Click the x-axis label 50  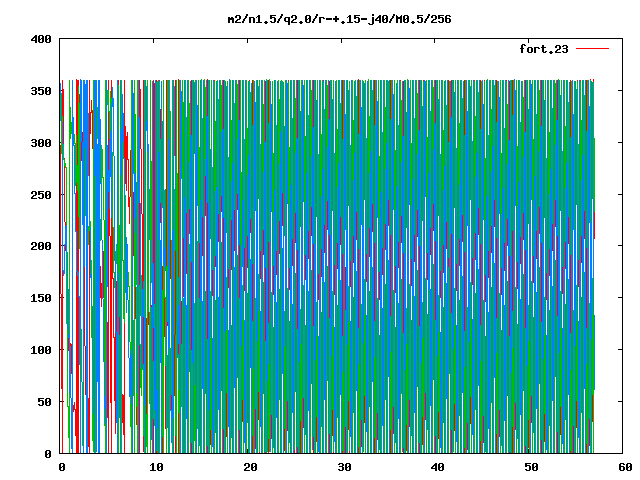[531, 467]
